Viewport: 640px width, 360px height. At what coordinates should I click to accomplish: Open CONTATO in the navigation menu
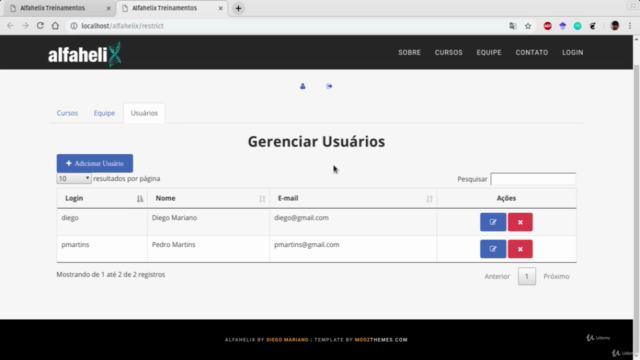[x=532, y=53]
